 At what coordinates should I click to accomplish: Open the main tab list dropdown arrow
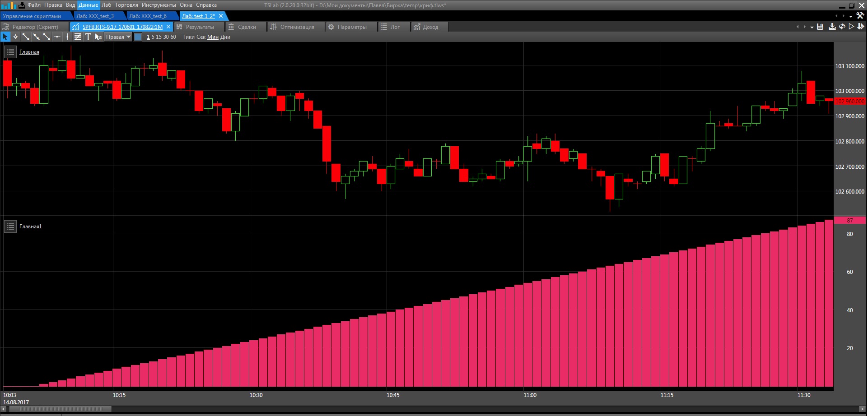point(851,16)
